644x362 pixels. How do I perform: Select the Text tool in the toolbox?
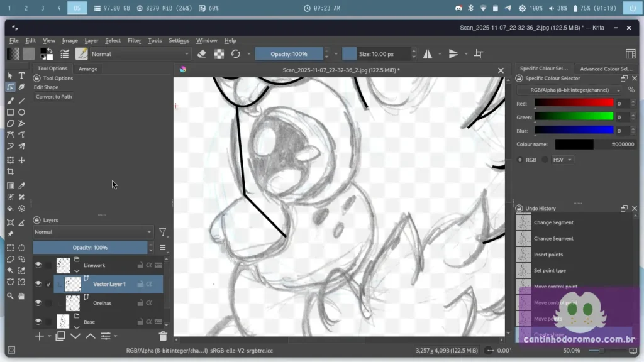click(21, 75)
